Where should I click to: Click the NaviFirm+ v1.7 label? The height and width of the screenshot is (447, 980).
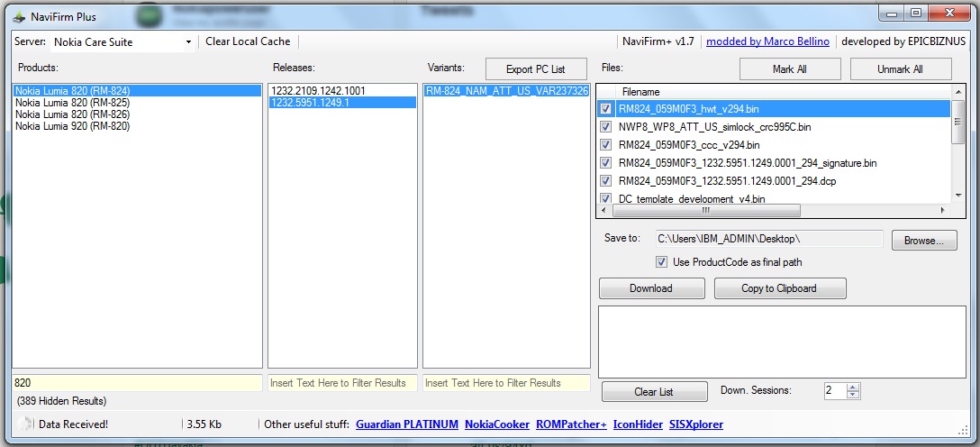click(x=658, y=41)
